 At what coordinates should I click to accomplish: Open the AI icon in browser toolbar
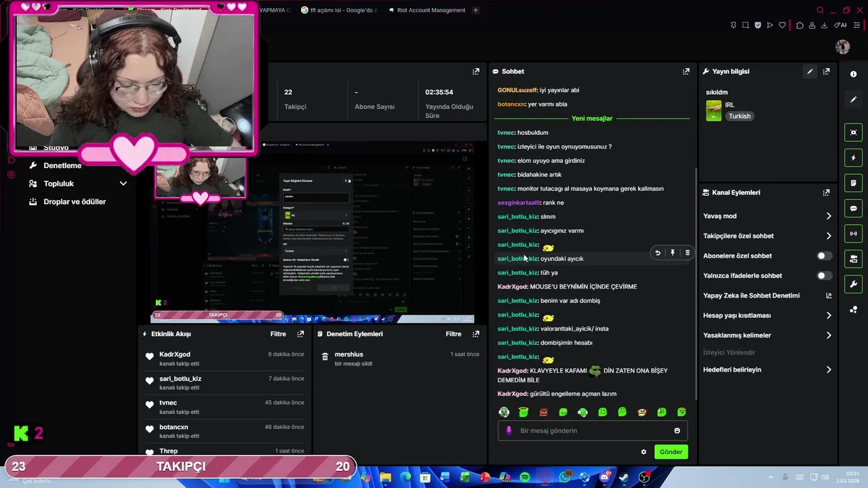(x=840, y=25)
